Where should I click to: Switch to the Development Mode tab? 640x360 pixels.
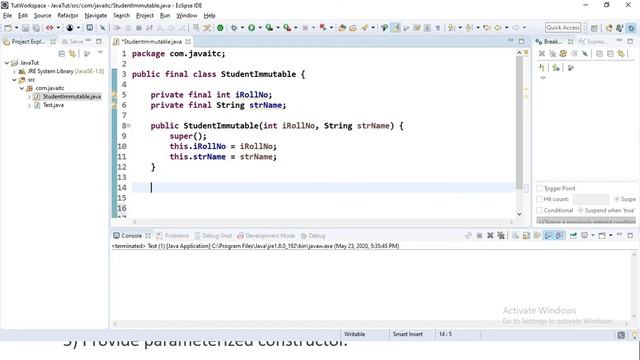click(x=266, y=236)
